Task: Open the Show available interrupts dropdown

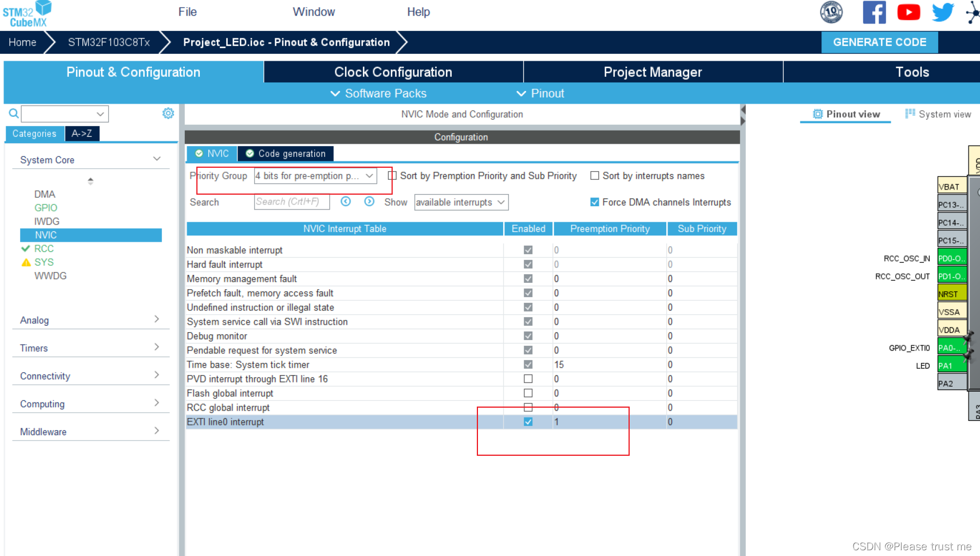Action: click(x=461, y=202)
